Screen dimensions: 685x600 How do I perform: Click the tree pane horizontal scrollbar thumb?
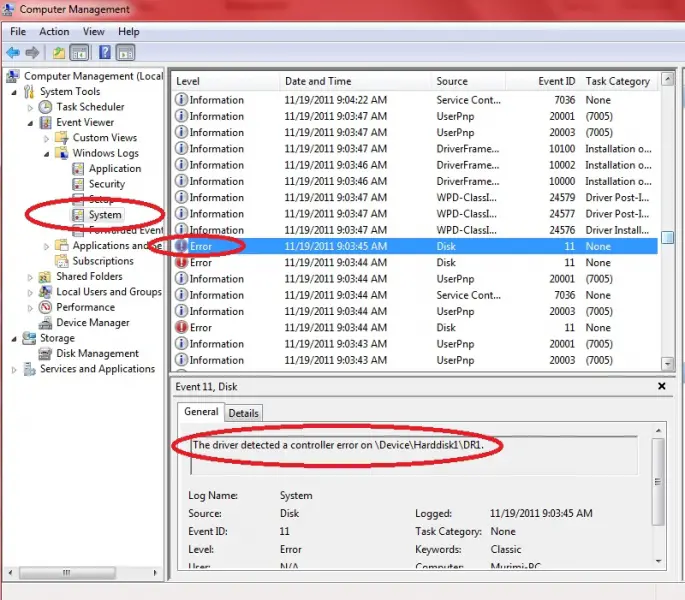point(67,572)
